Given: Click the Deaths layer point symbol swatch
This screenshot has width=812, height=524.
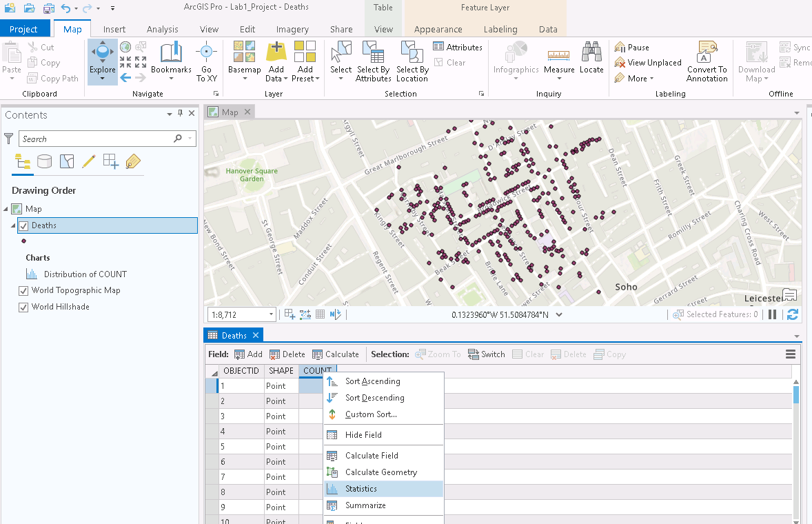Looking at the screenshot, I should point(23,241).
